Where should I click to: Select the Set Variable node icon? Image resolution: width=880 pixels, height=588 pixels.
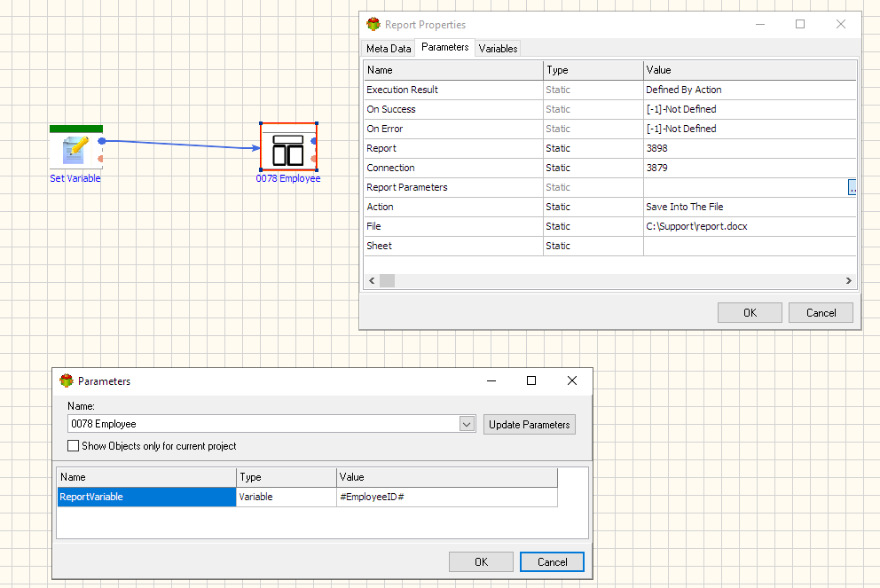tap(75, 147)
